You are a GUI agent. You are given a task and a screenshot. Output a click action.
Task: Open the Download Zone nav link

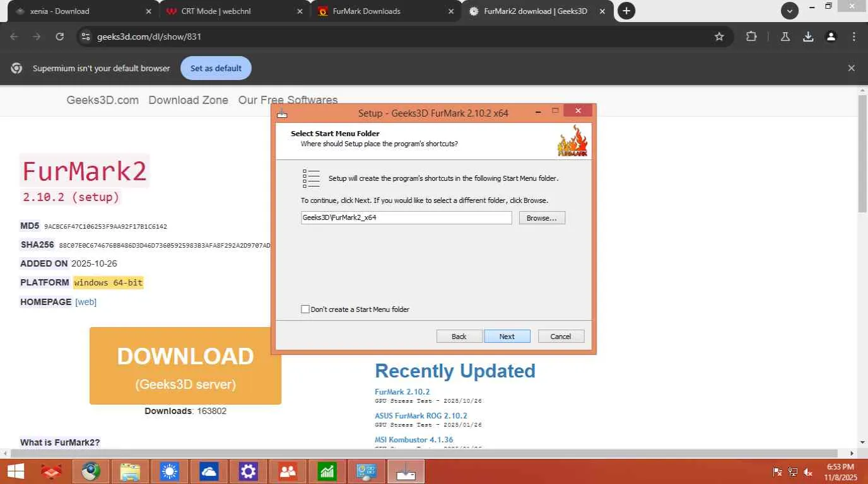click(189, 100)
